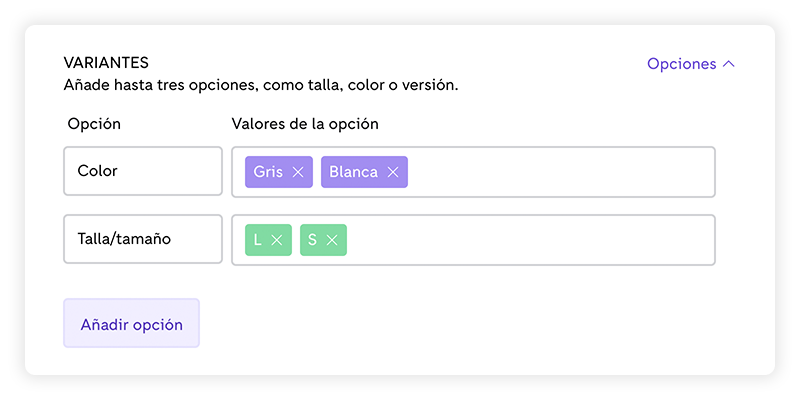Screen dimensions: 800x400
Task: Click empty space in the size values field
Action: point(530,240)
